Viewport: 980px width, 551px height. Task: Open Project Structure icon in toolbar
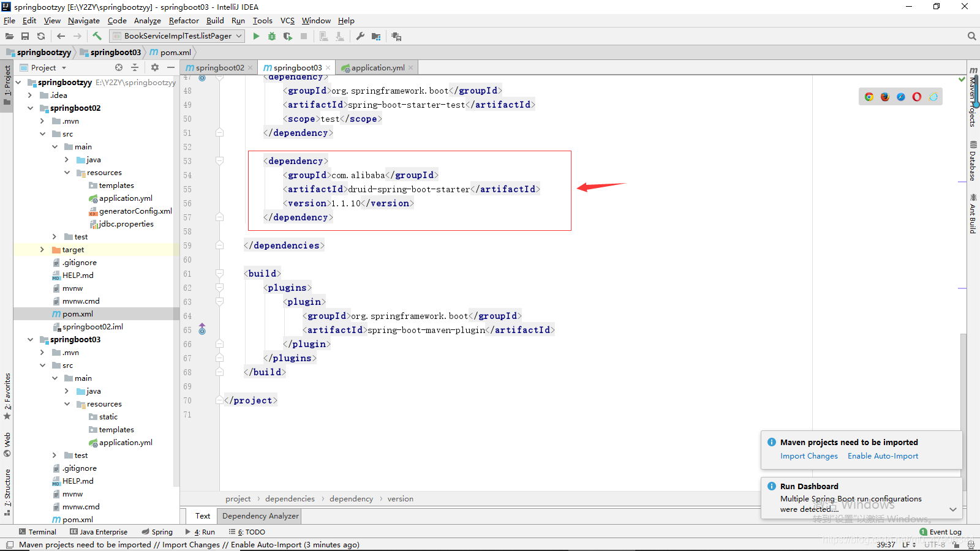coord(376,36)
